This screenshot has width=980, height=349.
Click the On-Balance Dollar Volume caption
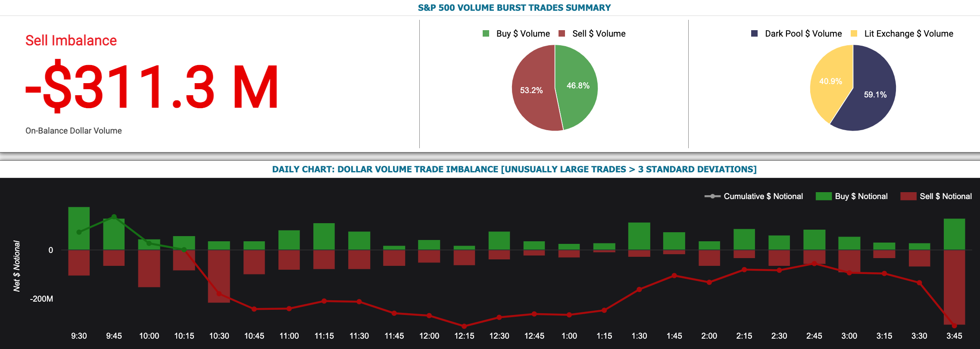pos(74,131)
